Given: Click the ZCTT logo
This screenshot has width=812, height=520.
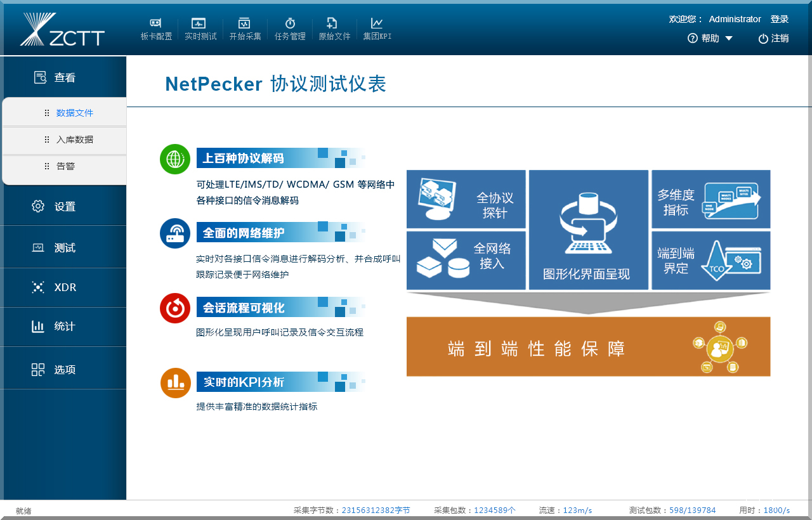Looking at the screenshot, I should click(x=62, y=30).
